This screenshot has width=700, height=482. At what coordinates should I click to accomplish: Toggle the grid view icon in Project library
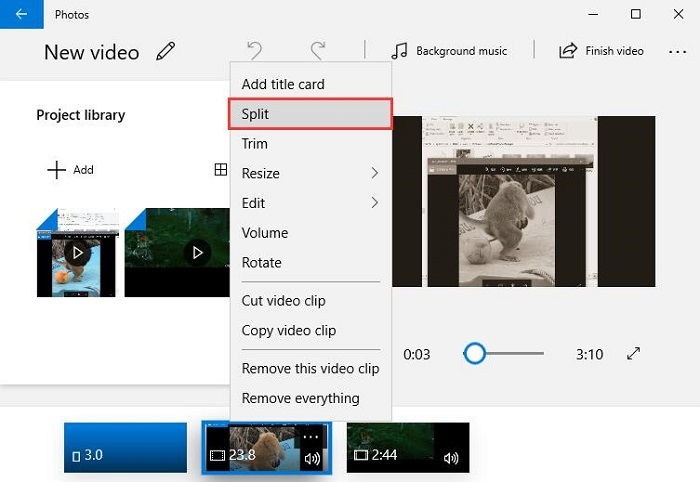(x=221, y=170)
